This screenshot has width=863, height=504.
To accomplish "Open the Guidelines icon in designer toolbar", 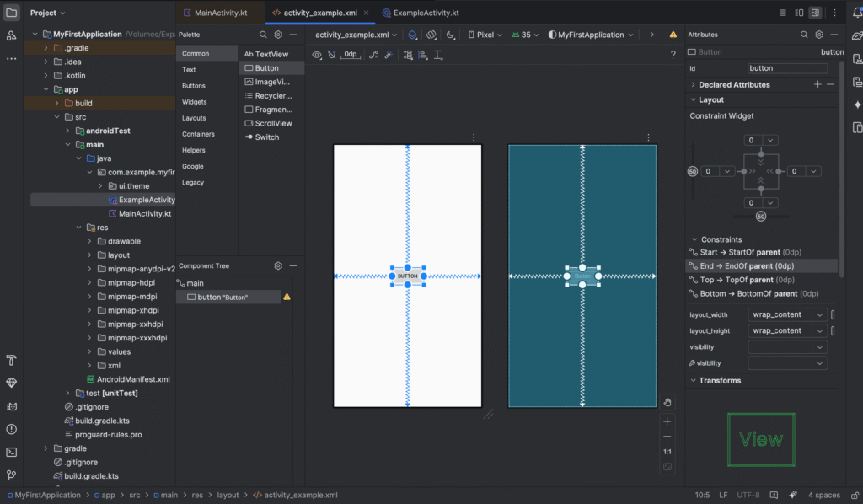I will [438, 55].
